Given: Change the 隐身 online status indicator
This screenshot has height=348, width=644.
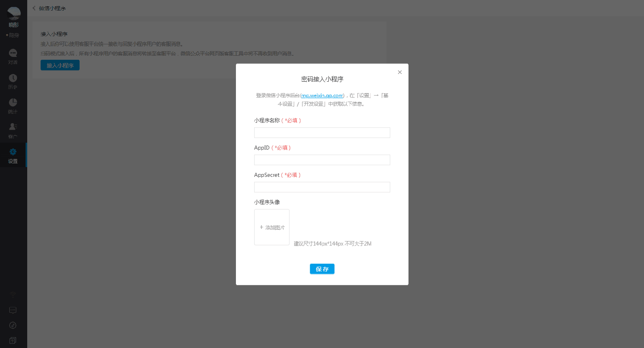Looking at the screenshot, I should click(x=13, y=35).
